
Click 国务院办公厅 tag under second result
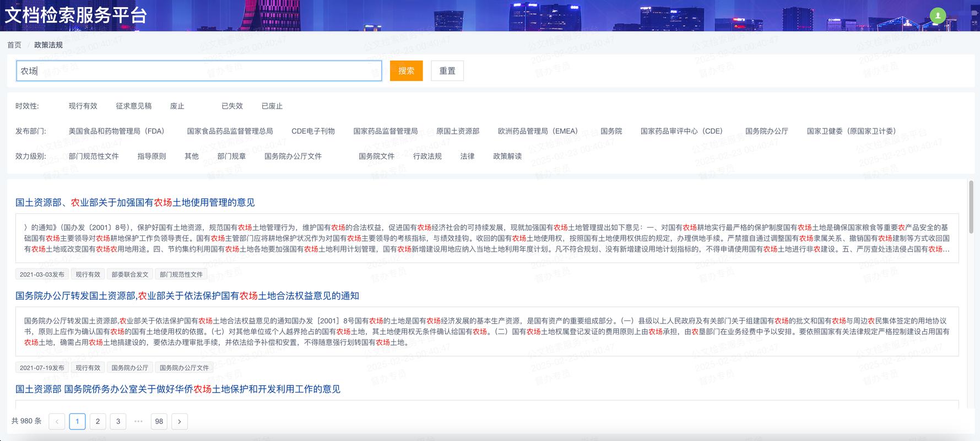tap(130, 367)
